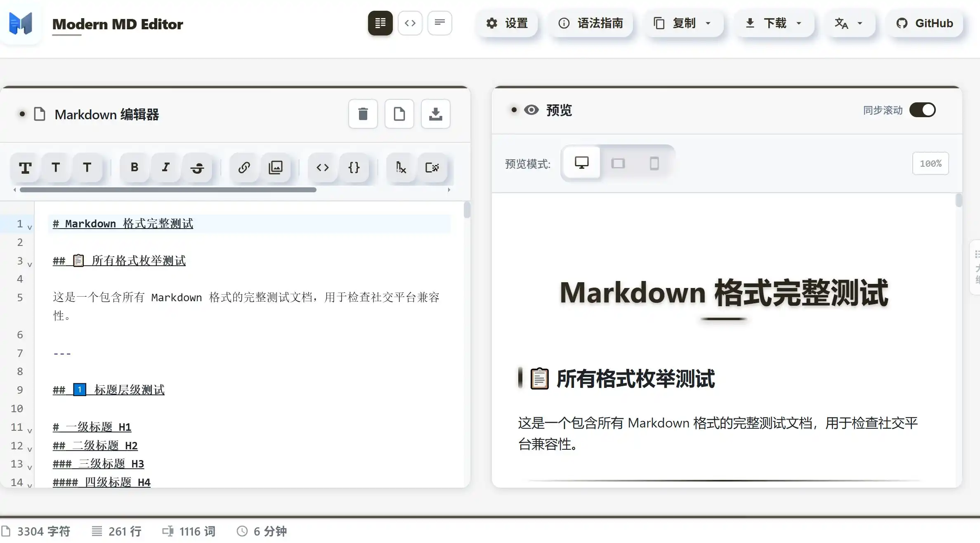Insert inline code
The height and width of the screenshot is (543, 980).
click(323, 168)
